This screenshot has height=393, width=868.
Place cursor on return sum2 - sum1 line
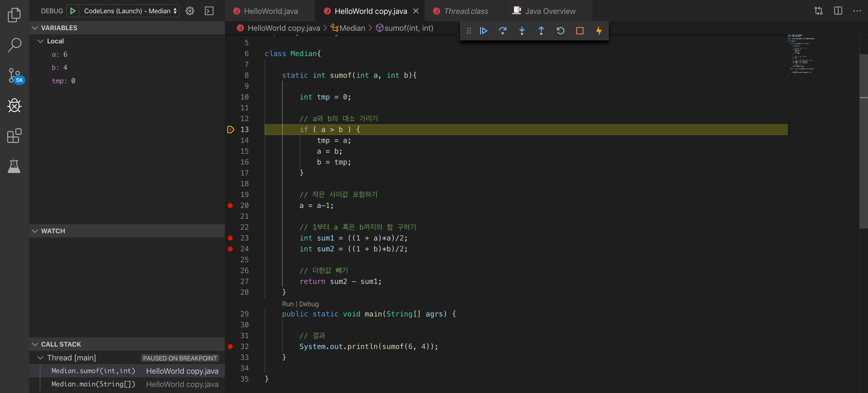[340, 281]
